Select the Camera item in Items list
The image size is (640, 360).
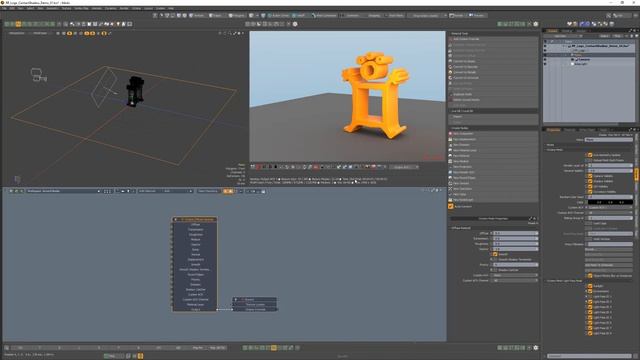(x=585, y=60)
